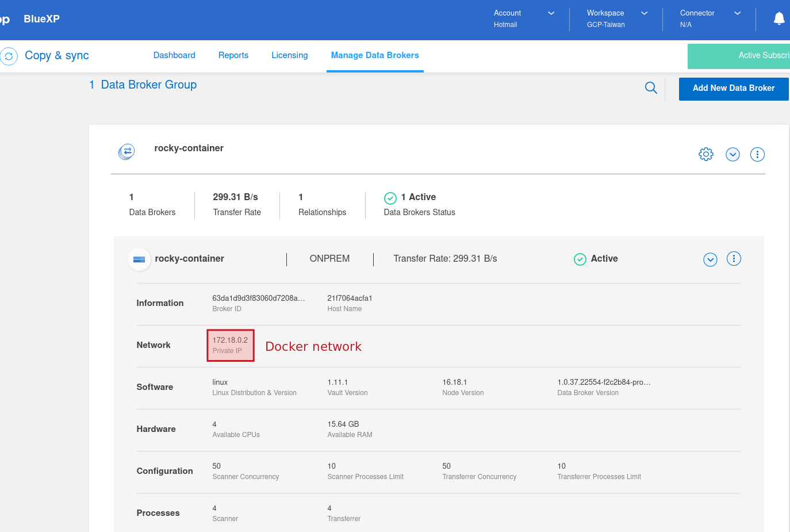Click the ONPREM label
The height and width of the screenshot is (532, 790).
tap(329, 259)
